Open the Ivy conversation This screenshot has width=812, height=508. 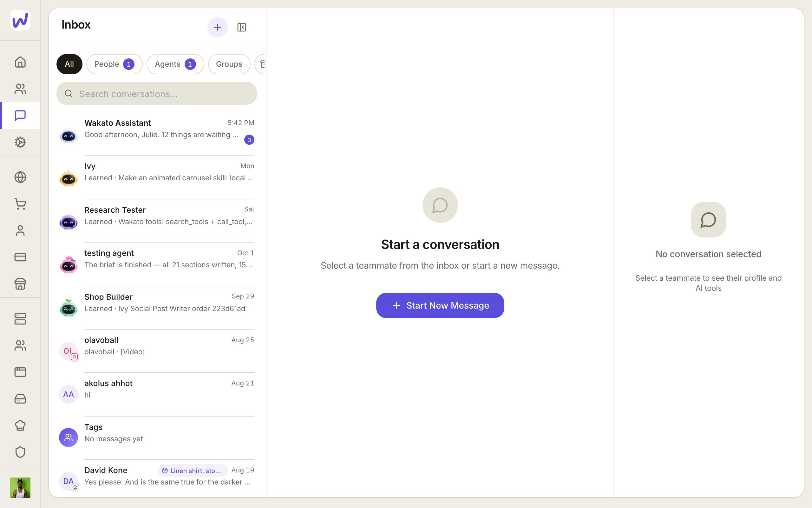(156, 177)
